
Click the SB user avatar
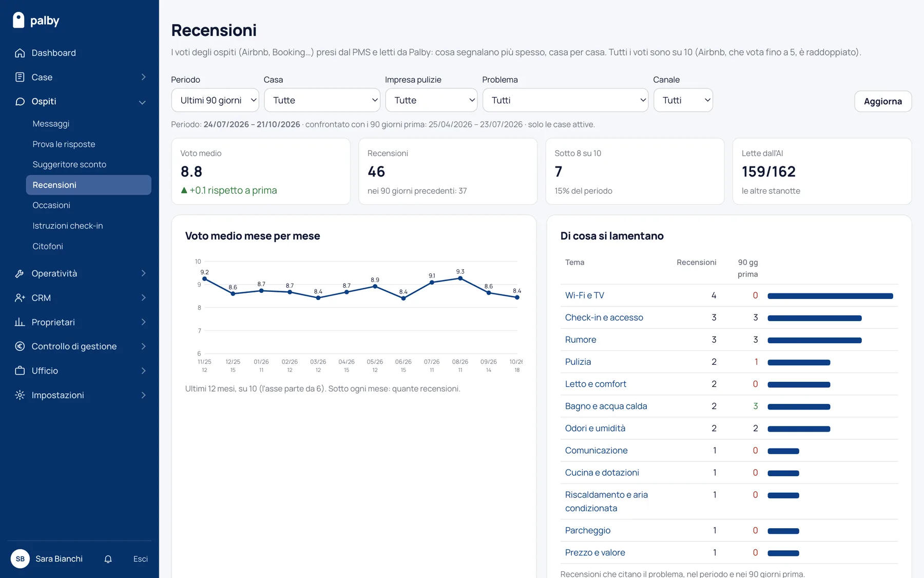[x=20, y=559]
